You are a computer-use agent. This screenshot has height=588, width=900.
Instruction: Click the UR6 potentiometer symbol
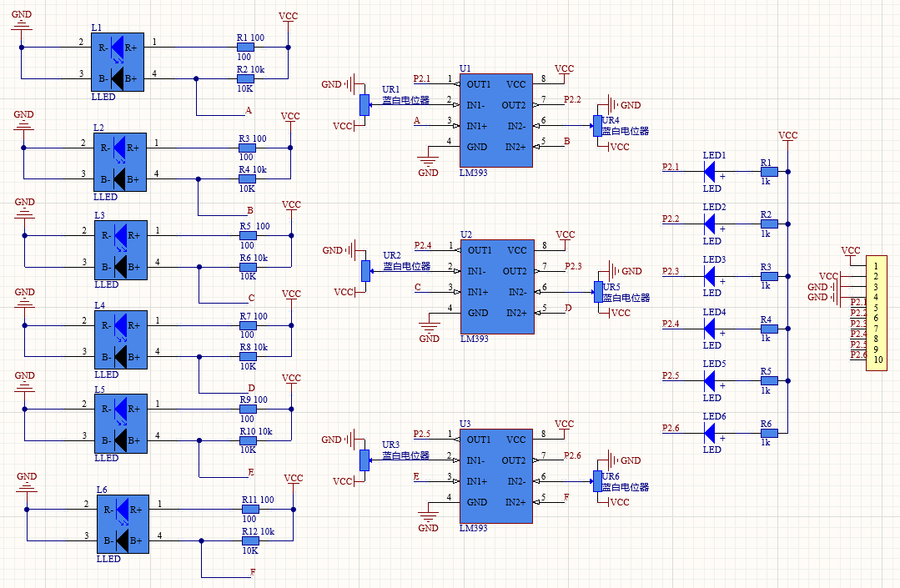coord(597,481)
